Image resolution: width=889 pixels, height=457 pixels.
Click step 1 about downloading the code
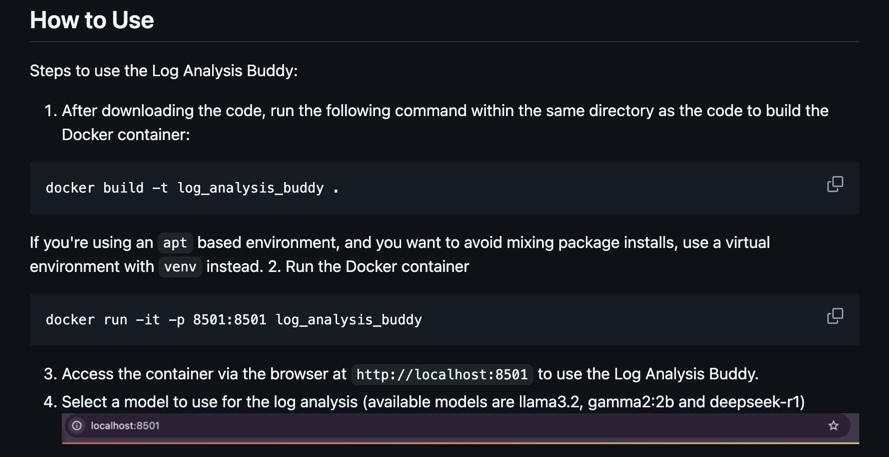coord(445,122)
